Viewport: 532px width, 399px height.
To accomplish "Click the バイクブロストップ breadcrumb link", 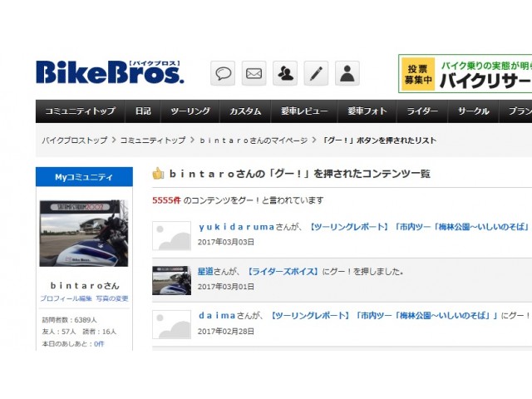I will (x=74, y=140).
